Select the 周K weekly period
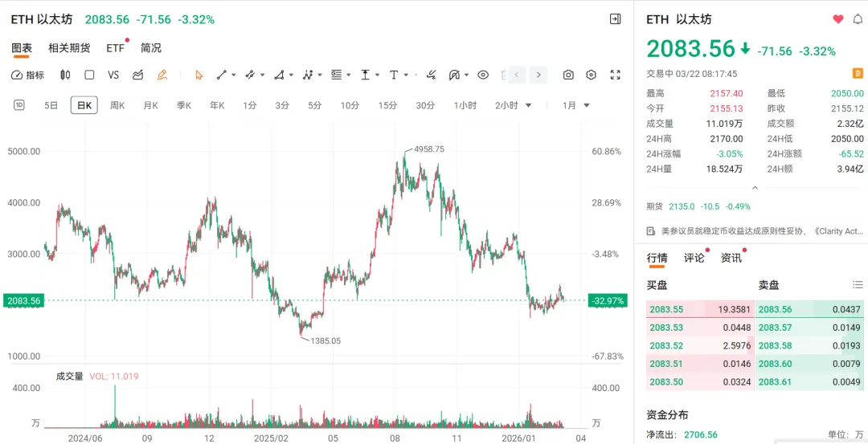Screen dimensions: 868x444 click(117, 106)
